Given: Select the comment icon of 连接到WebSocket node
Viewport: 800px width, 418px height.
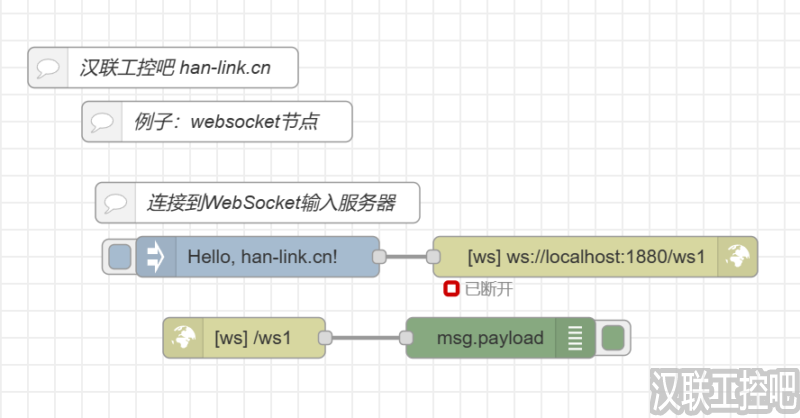Looking at the screenshot, I should tap(115, 203).
